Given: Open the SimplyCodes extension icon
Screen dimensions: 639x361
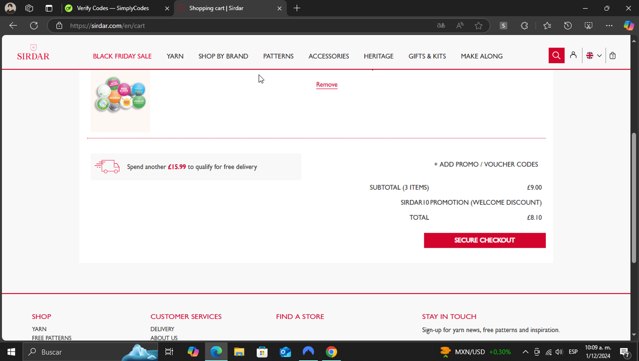Looking at the screenshot, I should pyautogui.click(x=503, y=26).
